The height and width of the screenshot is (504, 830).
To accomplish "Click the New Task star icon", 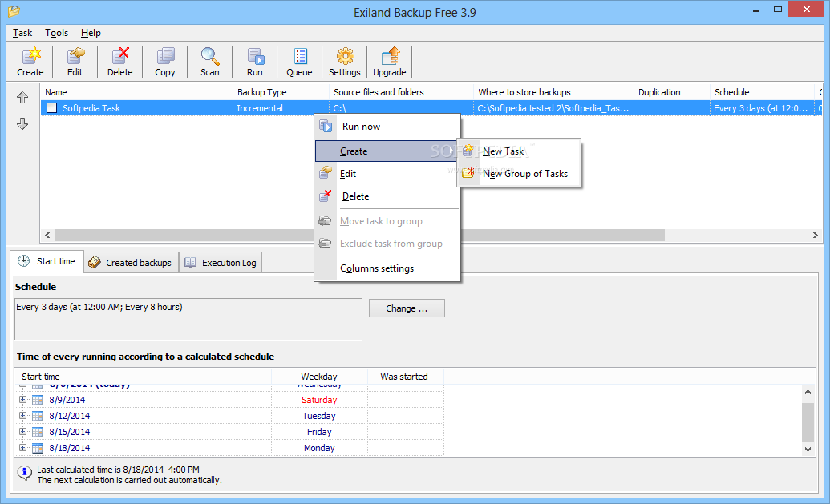I will point(468,151).
